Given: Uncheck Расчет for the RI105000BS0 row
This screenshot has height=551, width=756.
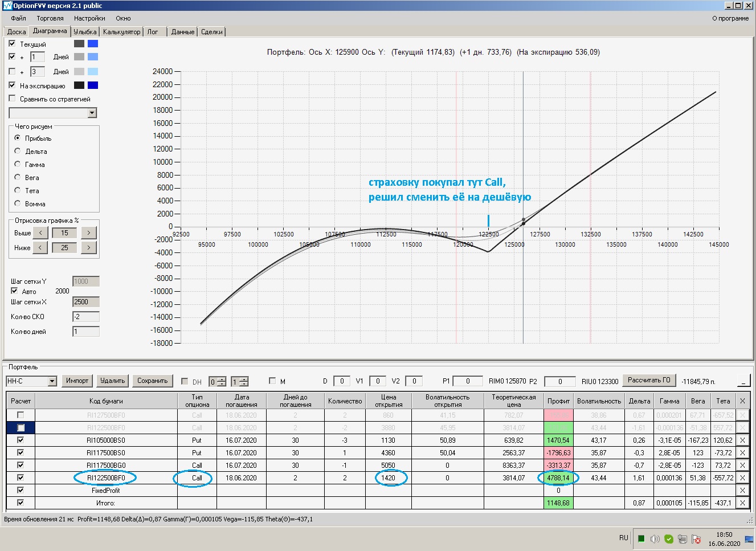Looking at the screenshot, I should tap(21, 440).
